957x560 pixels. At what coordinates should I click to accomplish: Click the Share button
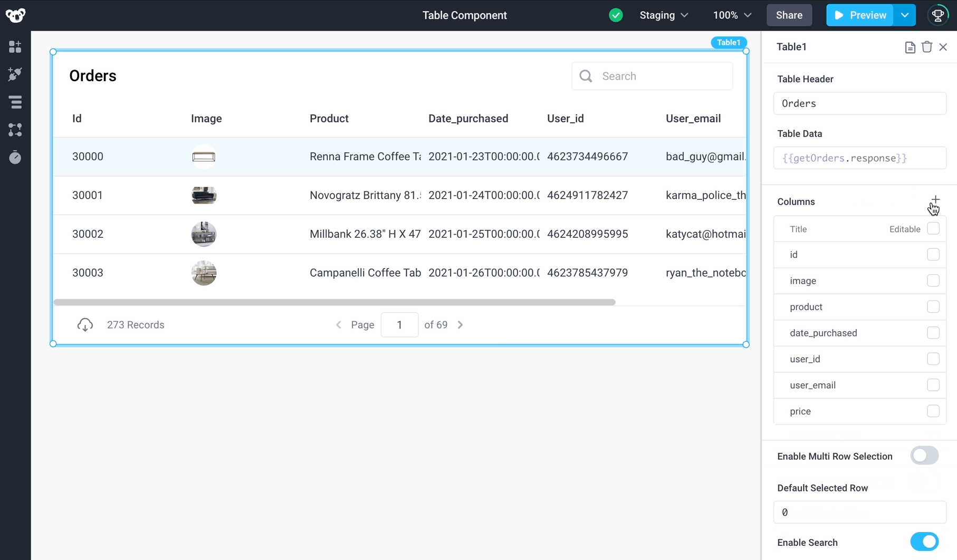789,15
